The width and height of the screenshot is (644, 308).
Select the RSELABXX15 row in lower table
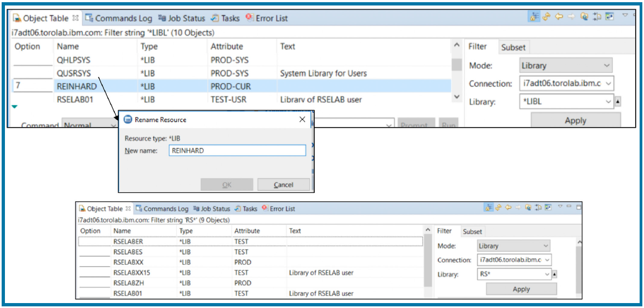click(131, 273)
